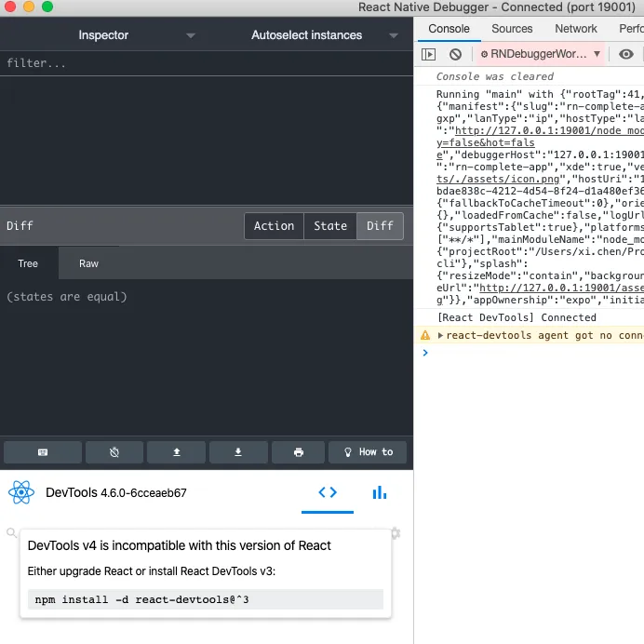This screenshot has height=644, width=644.
Task: Click the "Console was cleared" message
Action: click(x=495, y=77)
